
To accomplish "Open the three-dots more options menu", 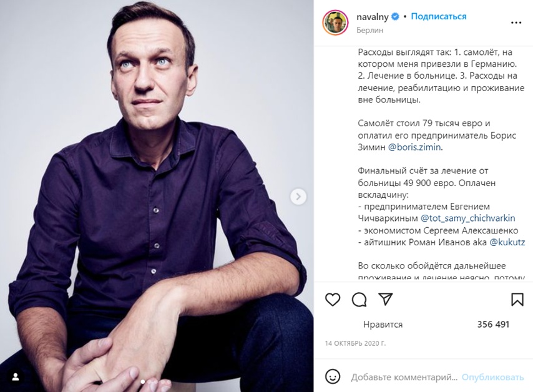I will click(516, 22).
